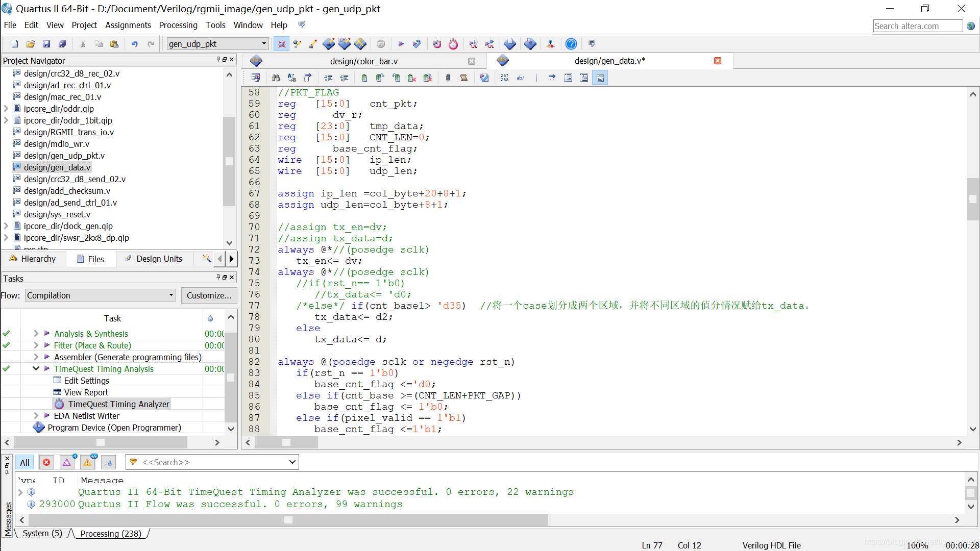
Task: Increase indent using editor toolbar icon
Action: [328, 78]
